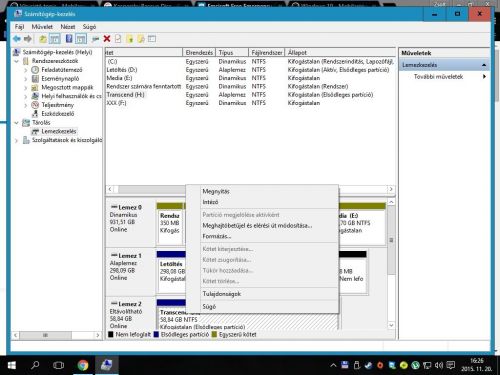
Task: Sort by the Állapot column header
Action: click(x=340, y=52)
